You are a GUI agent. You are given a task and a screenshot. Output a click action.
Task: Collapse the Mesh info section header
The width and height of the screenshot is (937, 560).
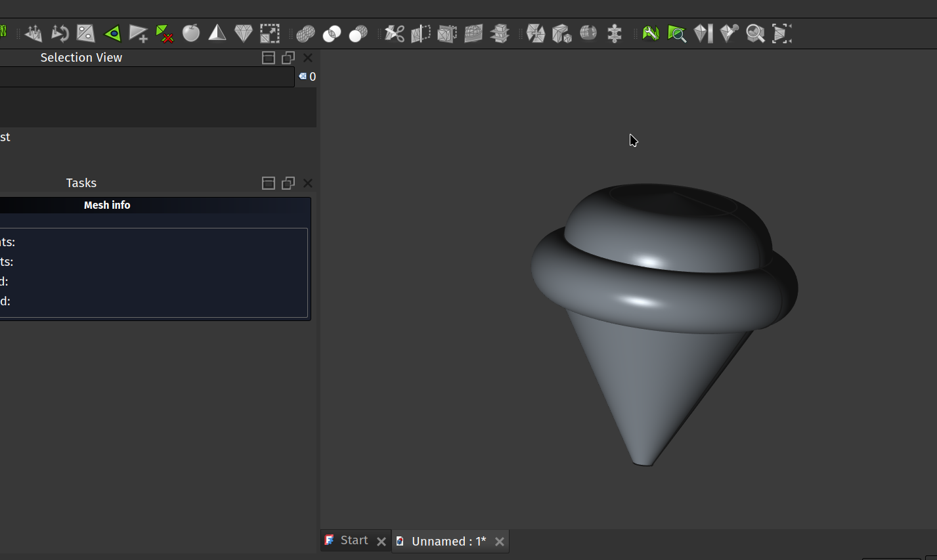[x=107, y=205]
